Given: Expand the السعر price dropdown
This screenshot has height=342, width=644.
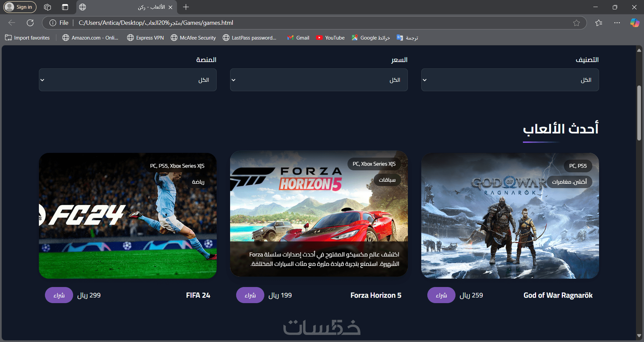Looking at the screenshot, I should pos(319,80).
